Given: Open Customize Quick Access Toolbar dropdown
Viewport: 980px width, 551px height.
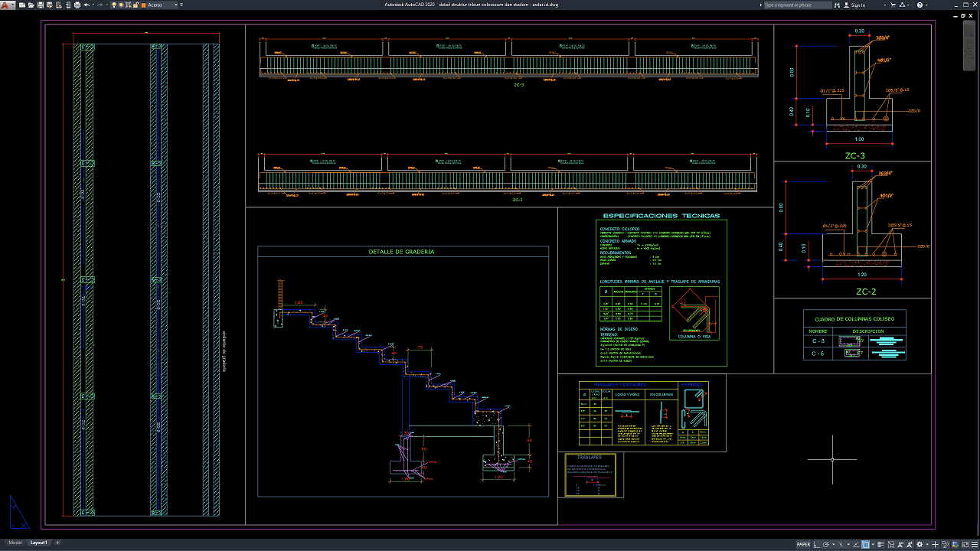Looking at the screenshot, I should [181, 5].
